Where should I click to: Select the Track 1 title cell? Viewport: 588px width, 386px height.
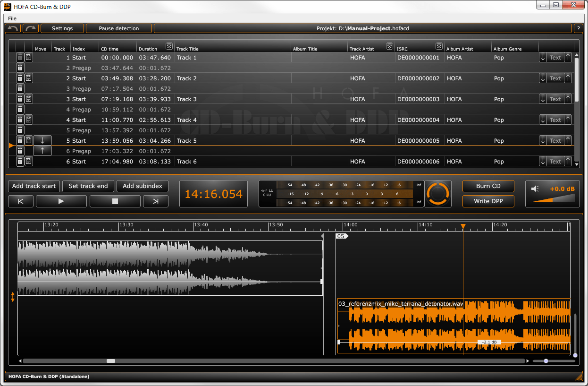(233, 58)
